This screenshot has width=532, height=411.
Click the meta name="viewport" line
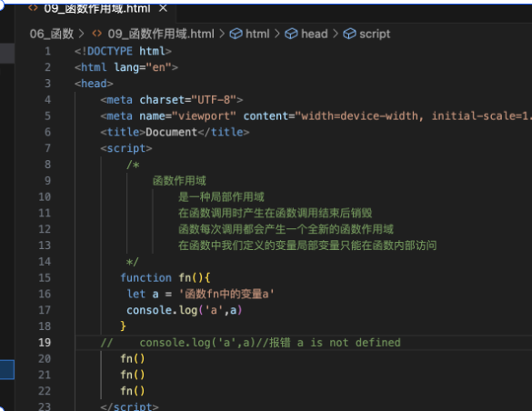[316, 116]
